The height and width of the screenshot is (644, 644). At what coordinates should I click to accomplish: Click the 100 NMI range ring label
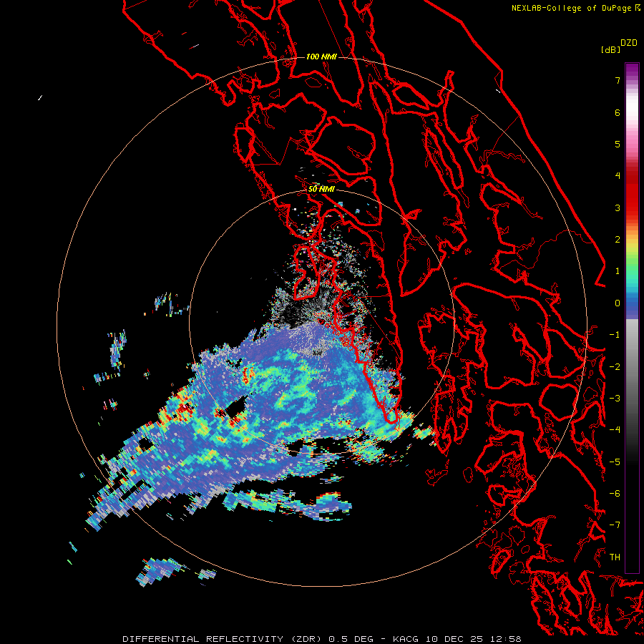pyautogui.click(x=321, y=57)
